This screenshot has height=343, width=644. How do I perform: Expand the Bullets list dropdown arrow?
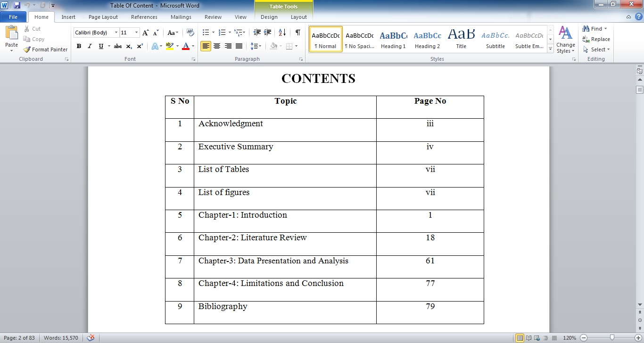[x=213, y=33]
